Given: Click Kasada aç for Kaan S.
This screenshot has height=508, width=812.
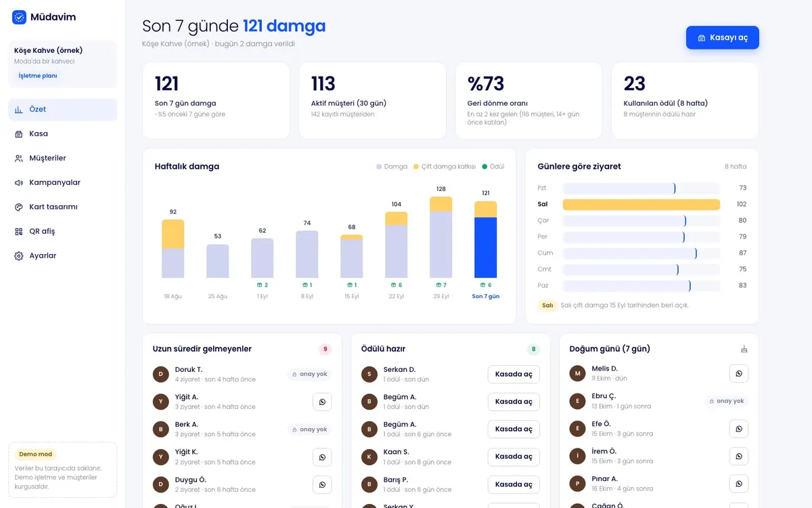Looking at the screenshot, I should click(x=514, y=457).
